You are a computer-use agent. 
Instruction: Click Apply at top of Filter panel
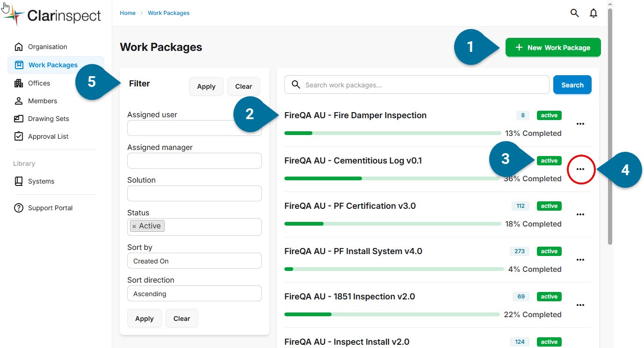206,86
